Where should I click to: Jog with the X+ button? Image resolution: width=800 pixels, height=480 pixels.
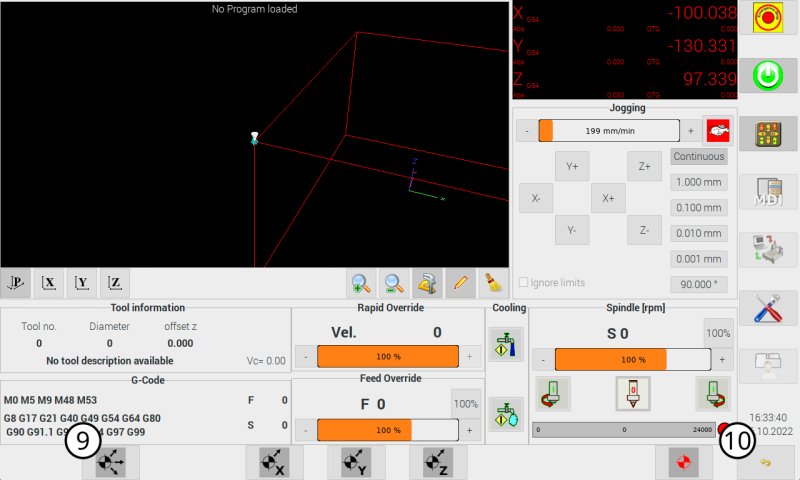[x=608, y=198]
